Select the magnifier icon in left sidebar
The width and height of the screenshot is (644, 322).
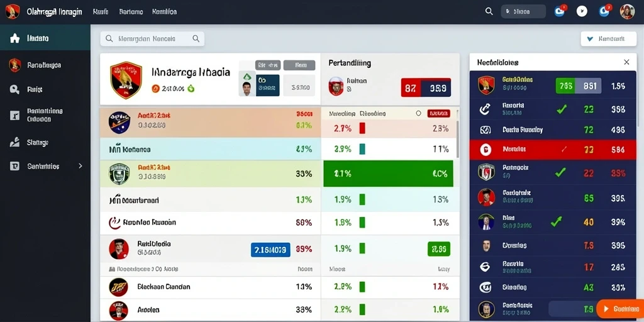pyautogui.click(x=14, y=89)
